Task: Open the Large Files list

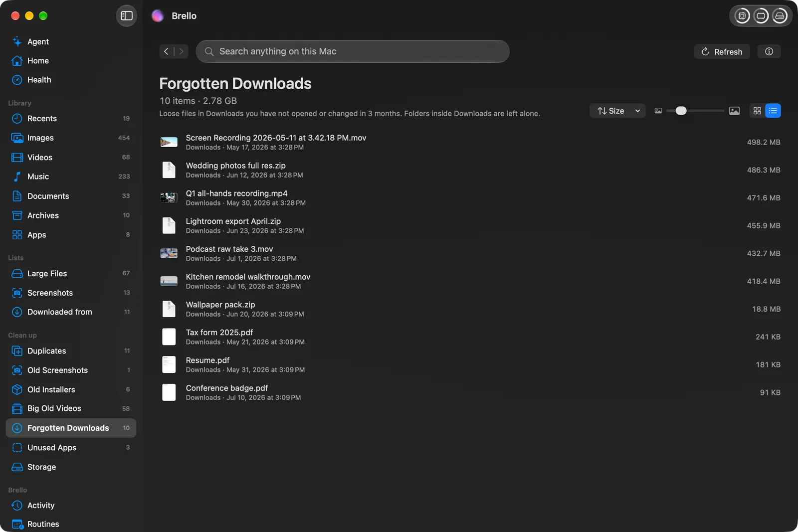Action: point(71,273)
